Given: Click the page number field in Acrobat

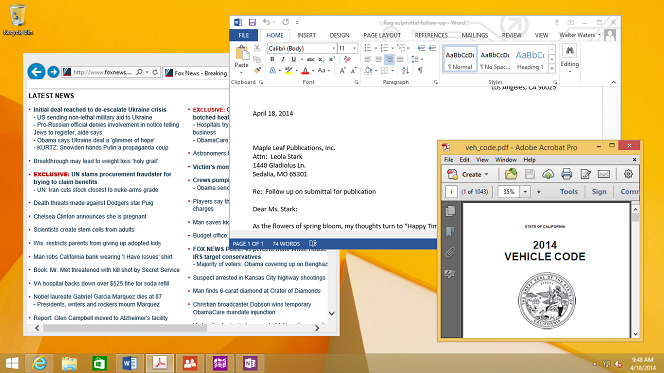Looking at the screenshot, I should click(x=451, y=192).
